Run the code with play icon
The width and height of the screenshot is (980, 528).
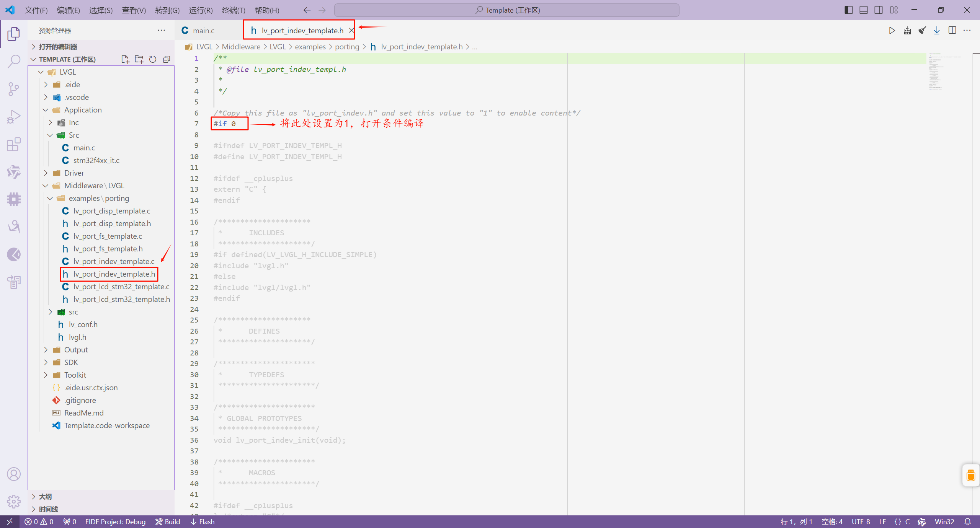coord(892,31)
